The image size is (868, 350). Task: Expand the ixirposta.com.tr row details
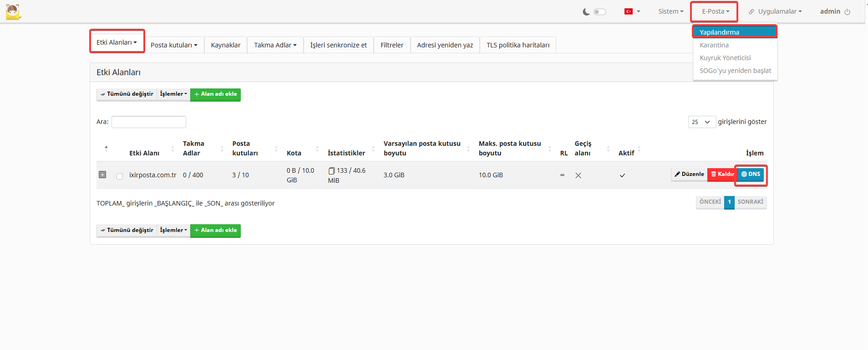(x=102, y=175)
